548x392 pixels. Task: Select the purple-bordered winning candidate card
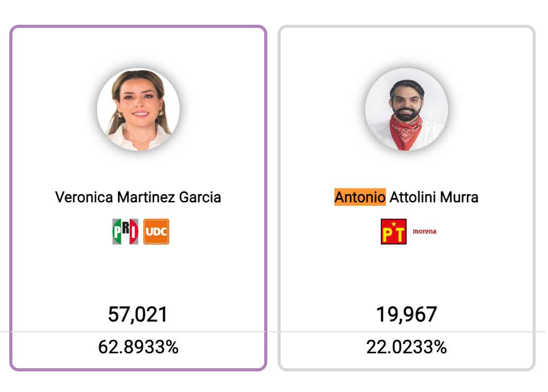pyautogui.click(x=138, y=198)
